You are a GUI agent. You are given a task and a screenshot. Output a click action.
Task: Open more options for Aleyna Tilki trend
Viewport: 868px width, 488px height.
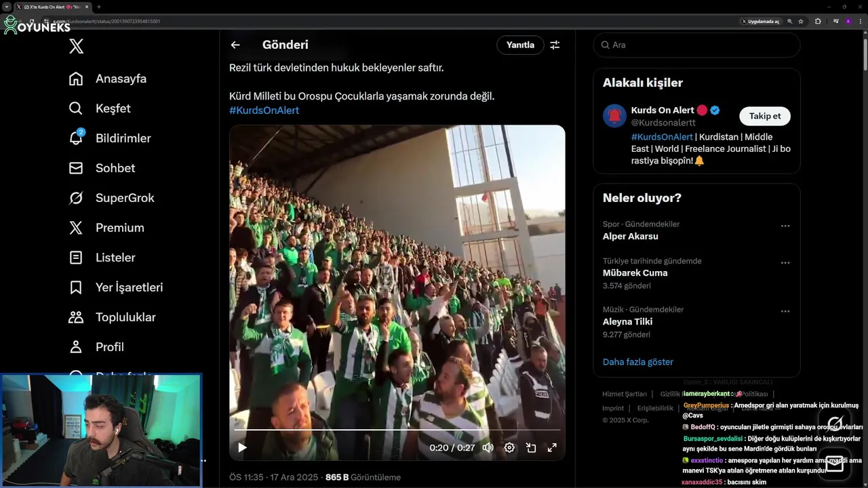[x=785, y=311]
